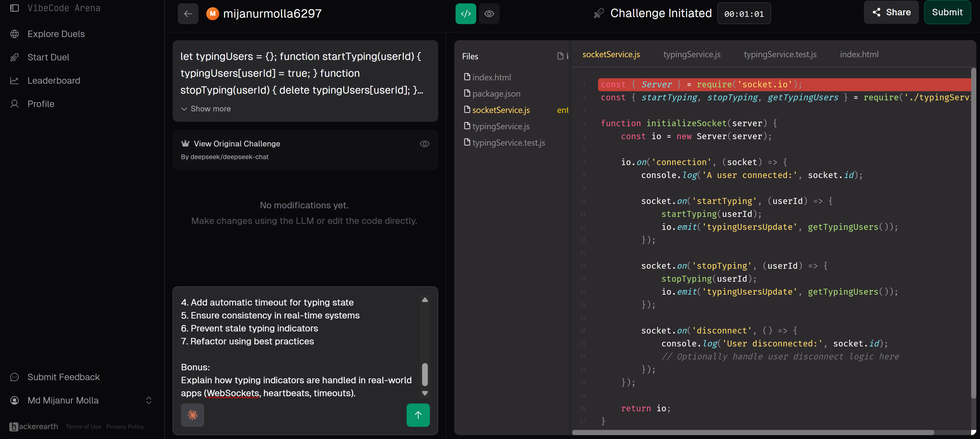The width and height of the screenshot is (980, 439).
Task: Switch to the index.html editor tab
Action: (859, 54)
